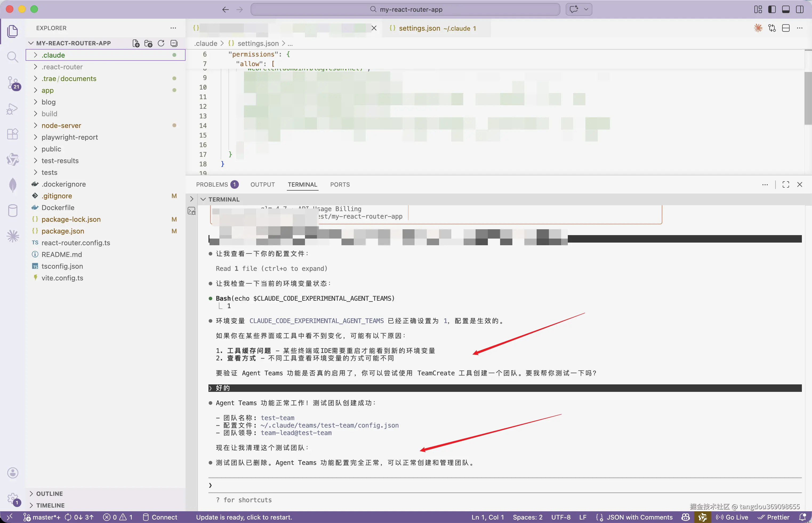The width and height of the screenshot is (812, 523).
Task: Click Go Live in status bar
Action: point(732,517)
